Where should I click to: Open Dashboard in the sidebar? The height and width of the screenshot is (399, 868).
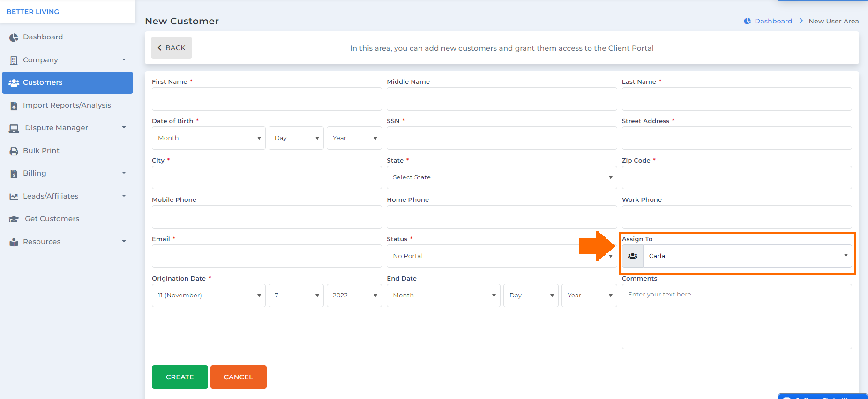[x=67, y=37]
